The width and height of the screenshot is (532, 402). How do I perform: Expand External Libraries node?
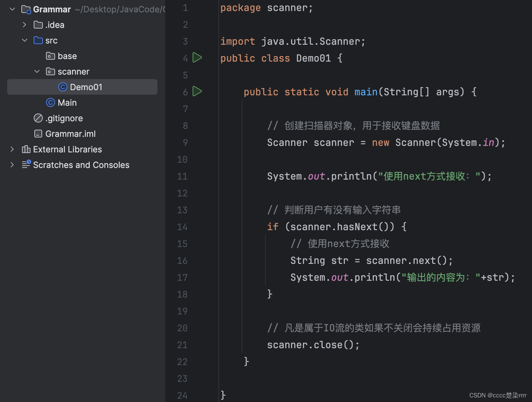click(x=12, y=149)
